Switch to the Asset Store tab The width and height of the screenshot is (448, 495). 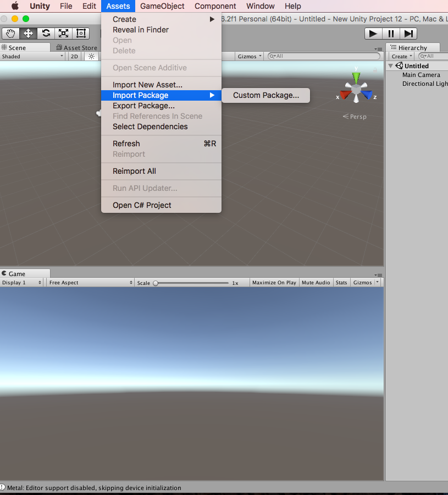click(76, 47)
